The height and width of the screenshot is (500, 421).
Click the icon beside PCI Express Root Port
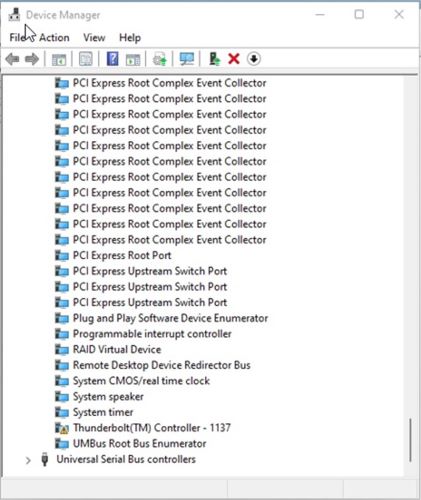click(62, 255)
